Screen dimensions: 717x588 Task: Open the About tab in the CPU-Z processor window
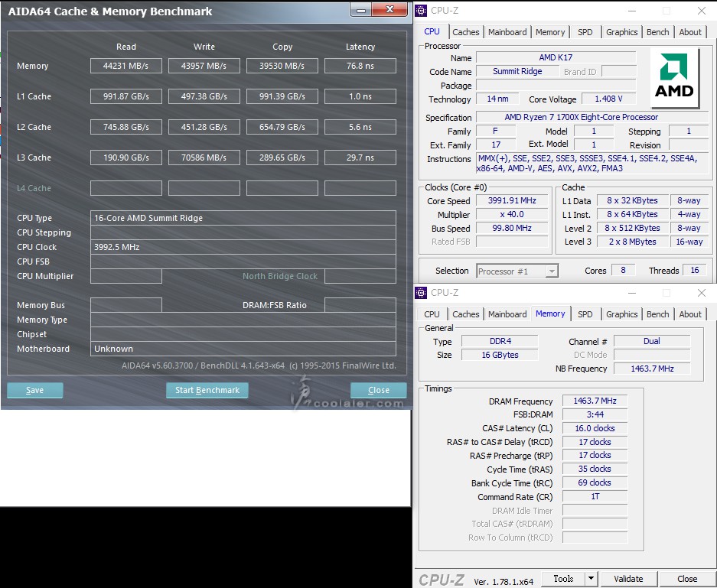[690, 32]
